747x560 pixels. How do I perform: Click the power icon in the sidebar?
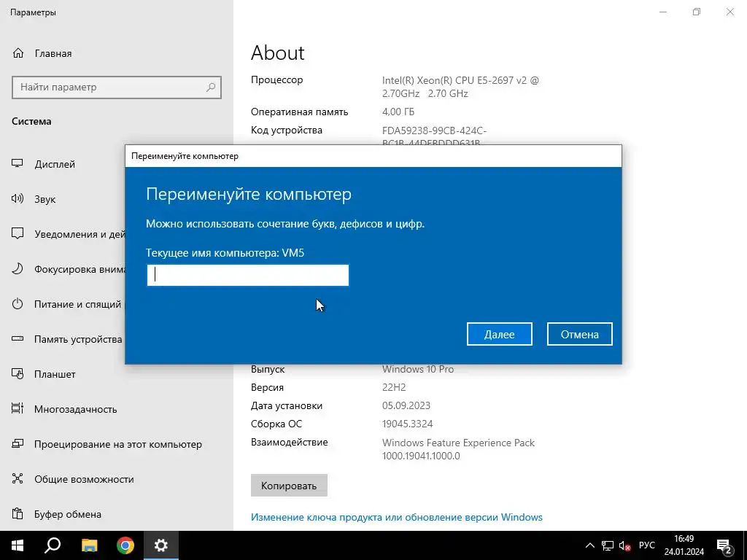click(18, 304)
